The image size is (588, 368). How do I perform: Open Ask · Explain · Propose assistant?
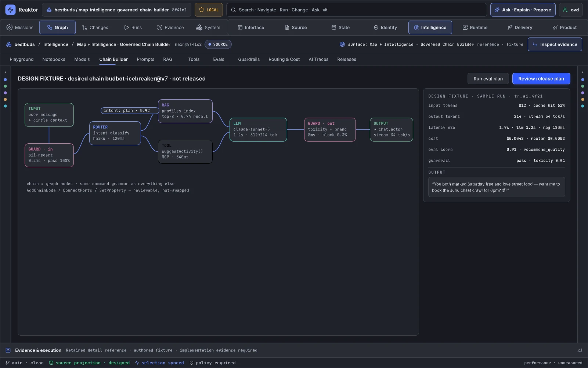(523, 10)
